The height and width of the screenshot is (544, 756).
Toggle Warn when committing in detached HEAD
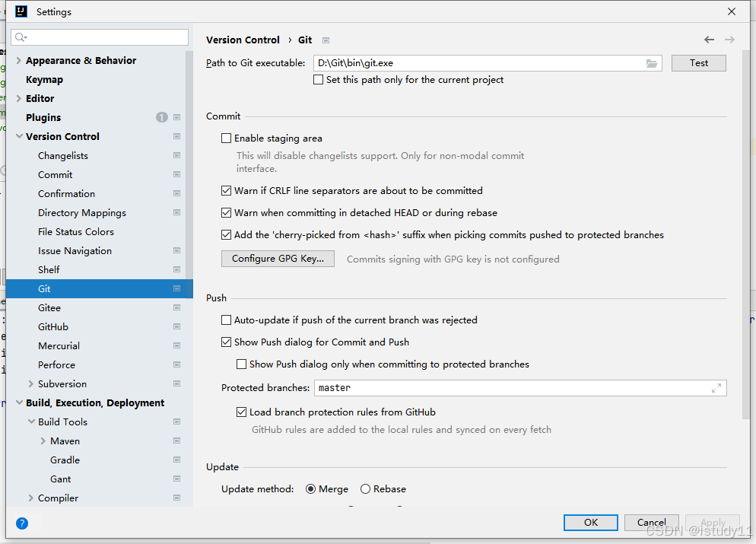coord(226,213)
